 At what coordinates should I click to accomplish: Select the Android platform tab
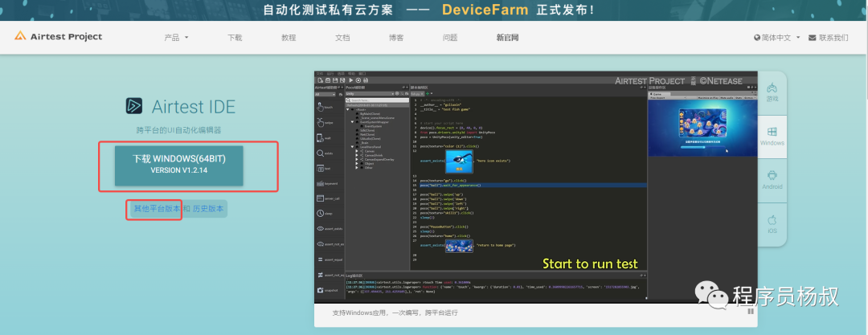click(772, 181)
